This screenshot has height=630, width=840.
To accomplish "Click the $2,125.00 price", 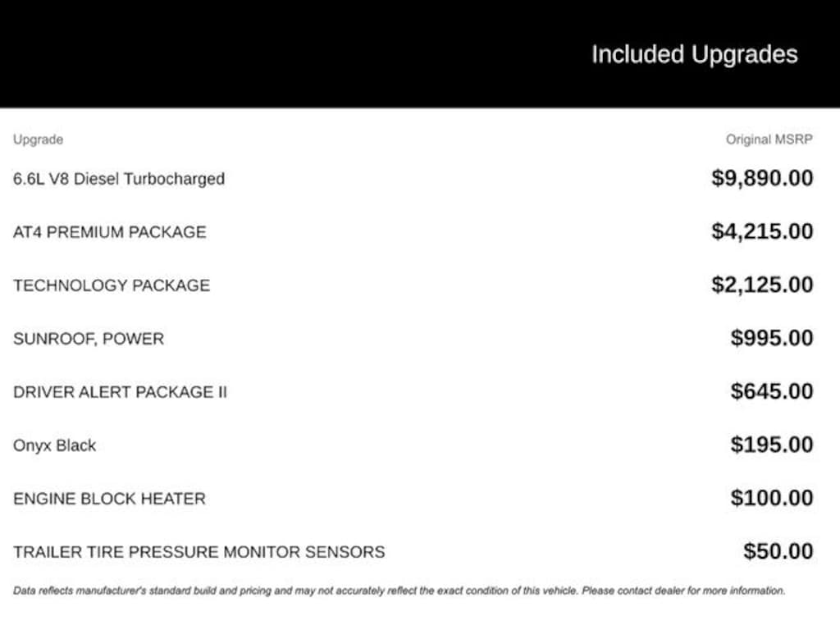I will tap(762, 285).
